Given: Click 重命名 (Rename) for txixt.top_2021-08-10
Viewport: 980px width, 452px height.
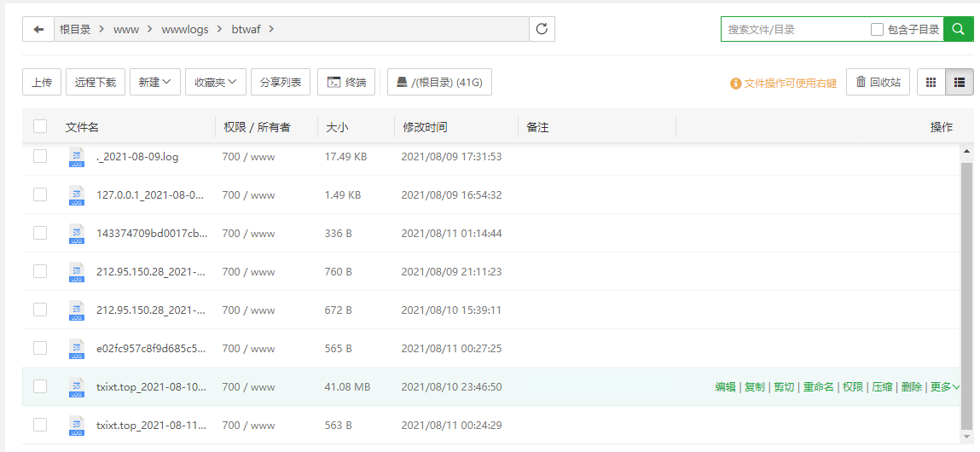Looking at the screenshot, I should pyautogui.click(x=818, y=387).
